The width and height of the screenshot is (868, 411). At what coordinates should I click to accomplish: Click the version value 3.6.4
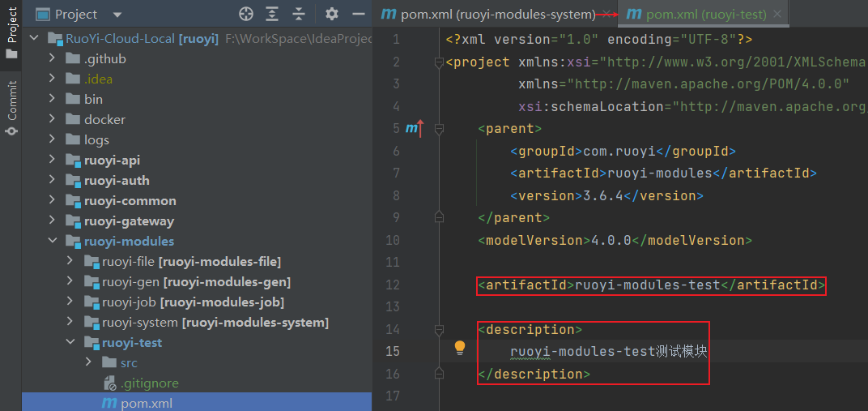coord(603,195)
